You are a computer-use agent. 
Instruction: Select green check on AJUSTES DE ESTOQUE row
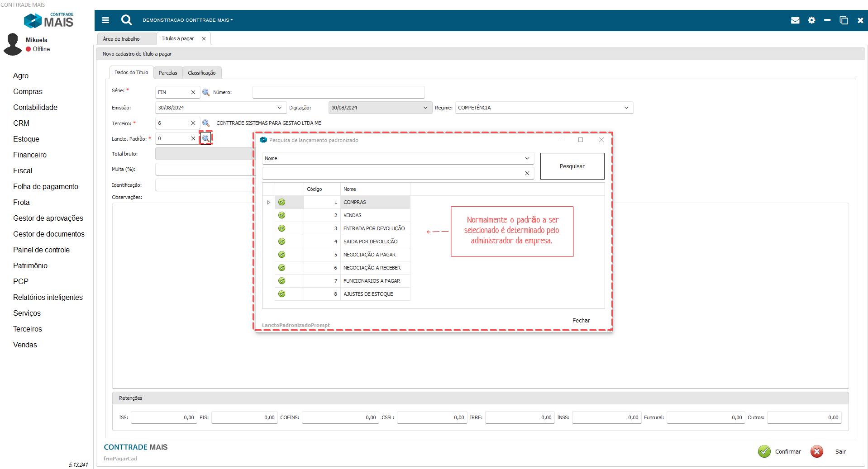point(281,294)
